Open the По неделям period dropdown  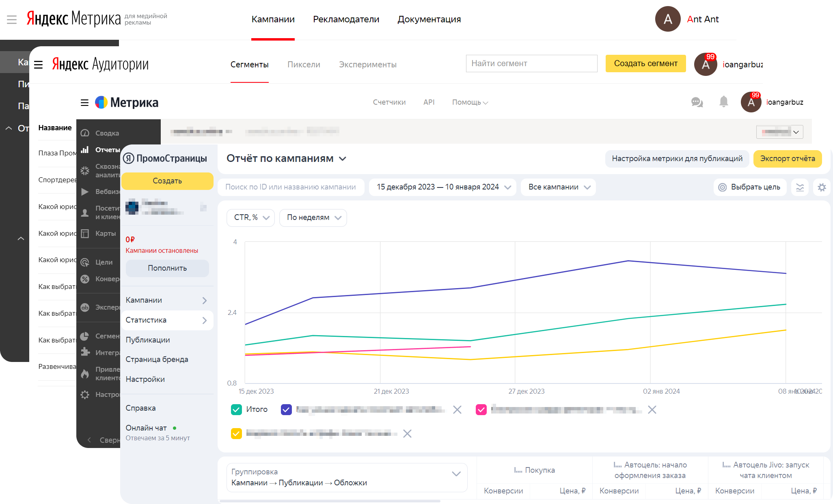click(313, 218)
